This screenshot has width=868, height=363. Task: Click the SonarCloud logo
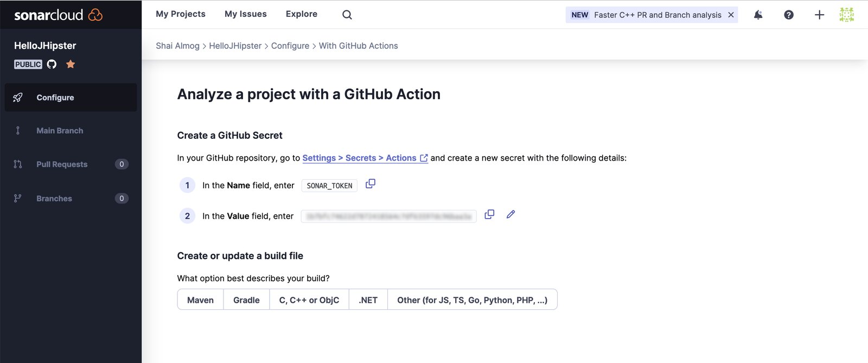pyautogui.click(x=58, y=15)
